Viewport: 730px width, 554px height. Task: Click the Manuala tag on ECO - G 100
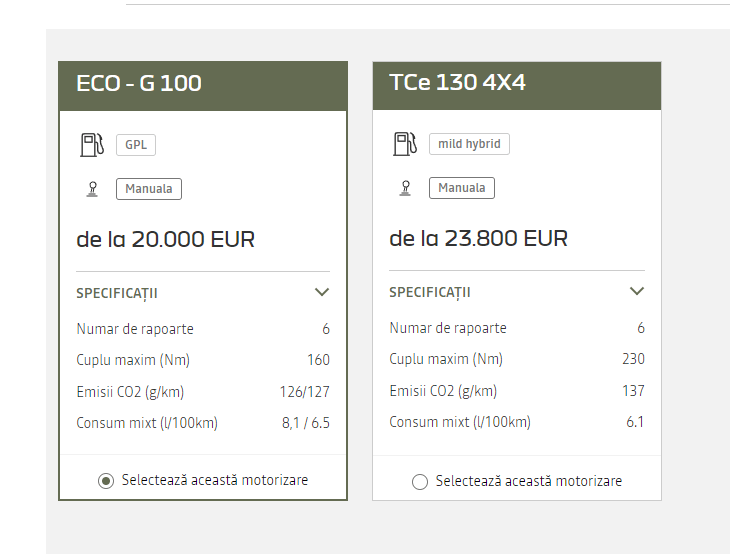pyautogui.click(x=149, y=189)
